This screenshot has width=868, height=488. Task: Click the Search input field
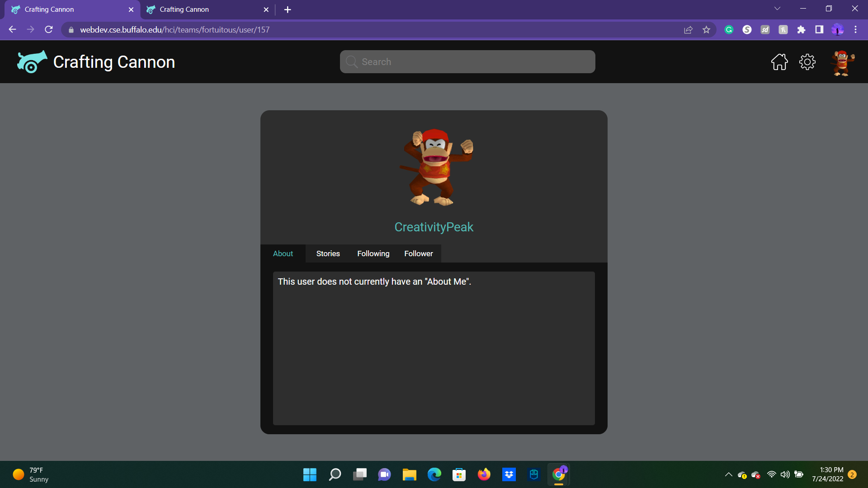click(x=467, y=61)
